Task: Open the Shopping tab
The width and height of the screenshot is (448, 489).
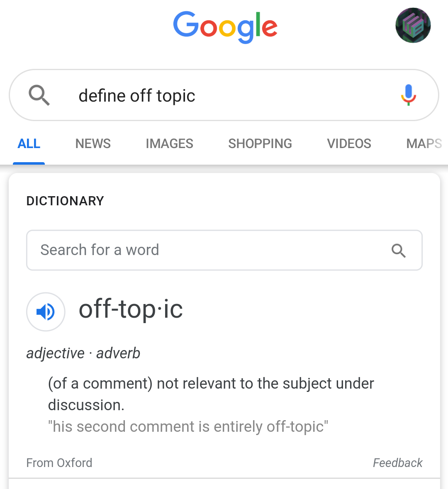Action: (x=260, y=144)
